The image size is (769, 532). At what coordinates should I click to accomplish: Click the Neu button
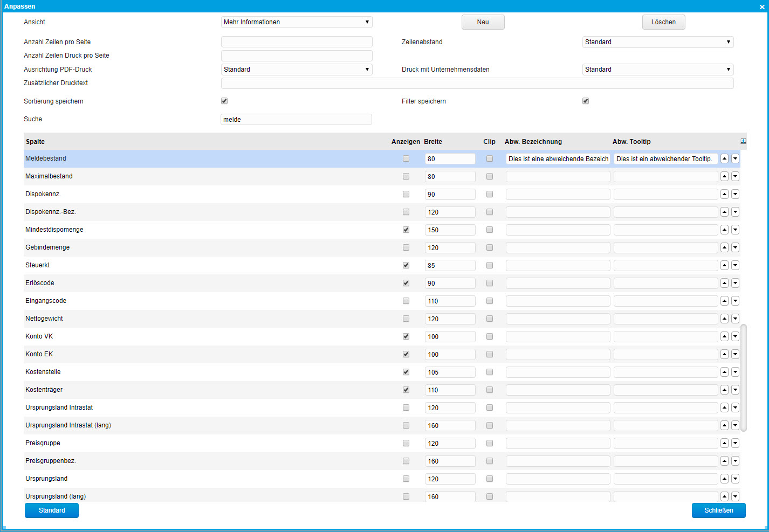coord(483,22)
